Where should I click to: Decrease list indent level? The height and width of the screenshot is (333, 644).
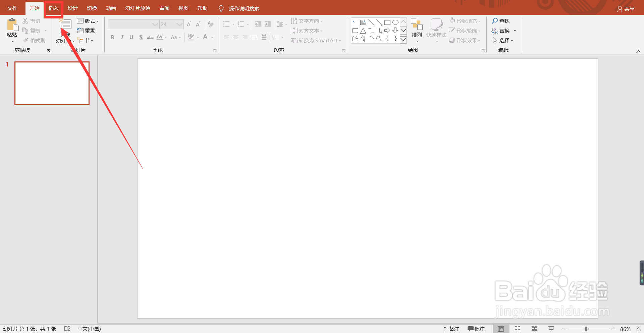258,24
